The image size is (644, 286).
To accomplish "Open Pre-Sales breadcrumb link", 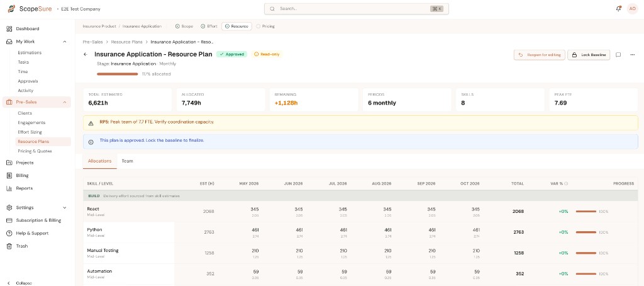I will pos(93,42).
